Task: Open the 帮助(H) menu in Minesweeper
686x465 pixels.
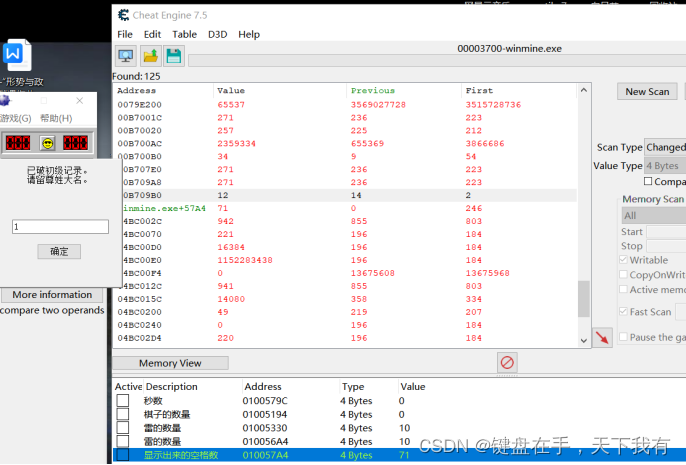Action: pyautogui.click(x=56, y=119)
